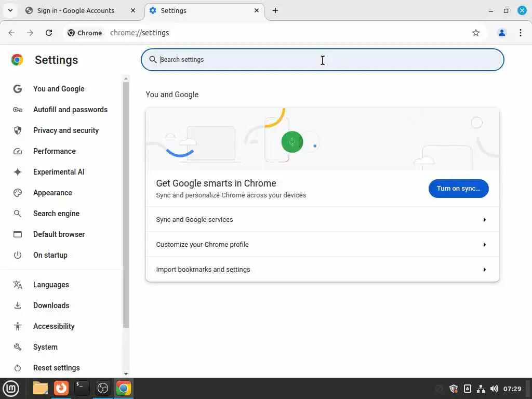Click the speedometer Performance icon
The height and width of the screenshot is (399, 532).
pyautogui.click(x=18, y=151)
